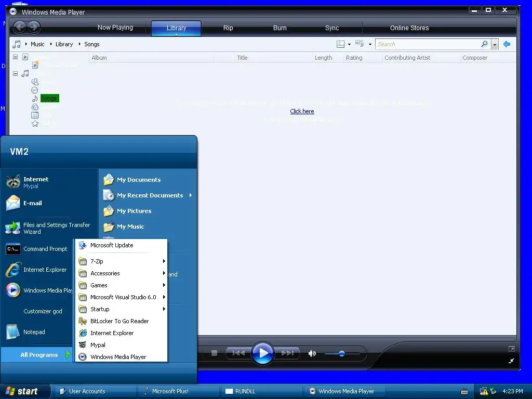532x399 pixels.
Task: Switch to the Now Playing tab
Action: pyautogui.click(x=115, y=28)
